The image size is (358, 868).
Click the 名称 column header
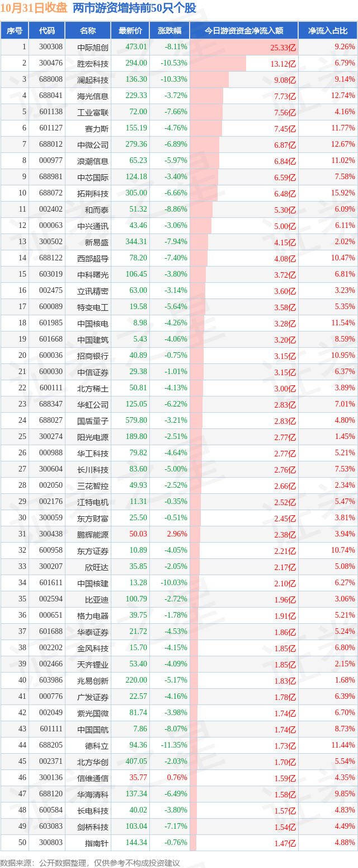coord(88,31)
